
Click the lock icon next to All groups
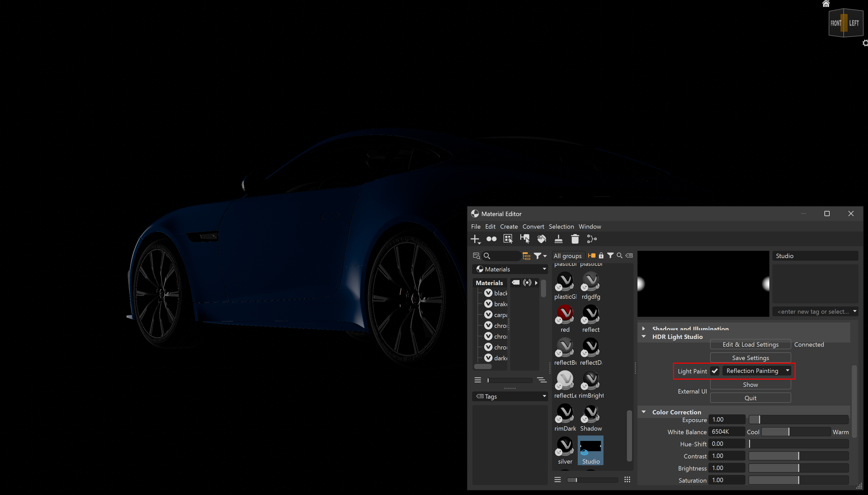click(x=601, y=256)
